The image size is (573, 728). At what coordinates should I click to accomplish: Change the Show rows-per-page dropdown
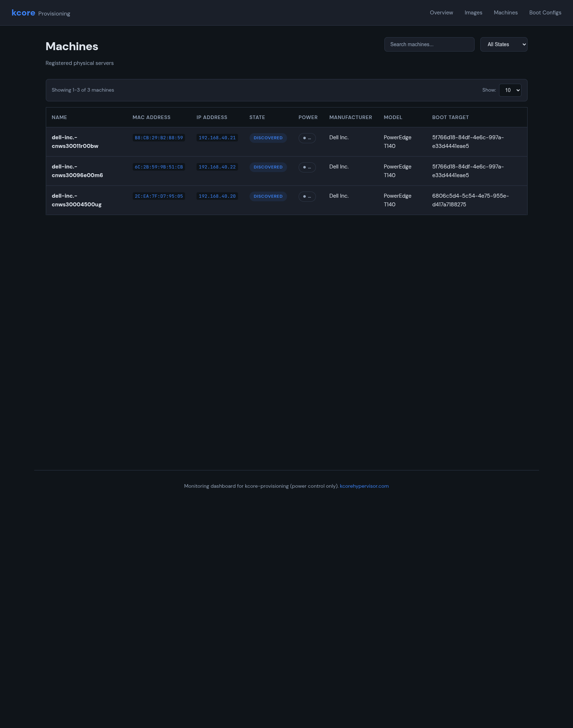[x=510, y=90]
